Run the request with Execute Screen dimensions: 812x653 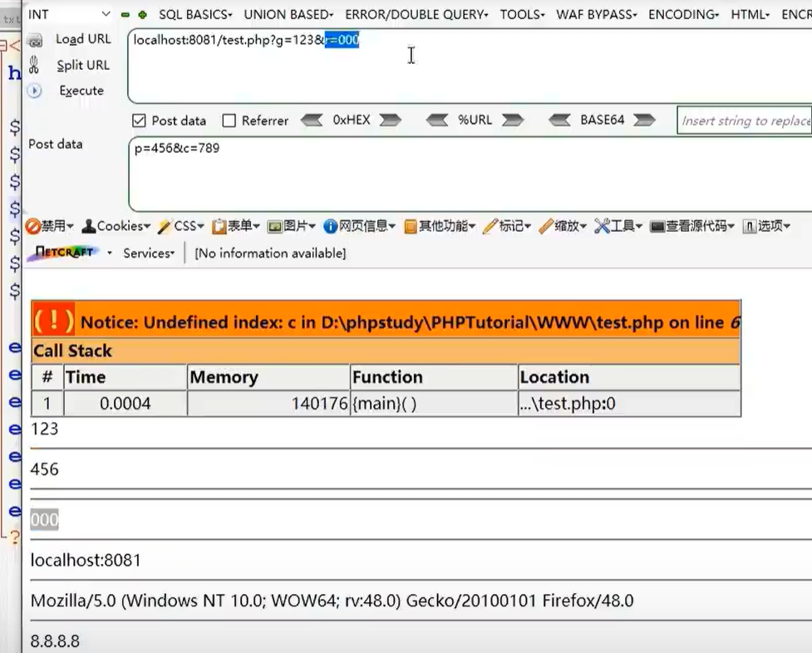tap(66, 91)
